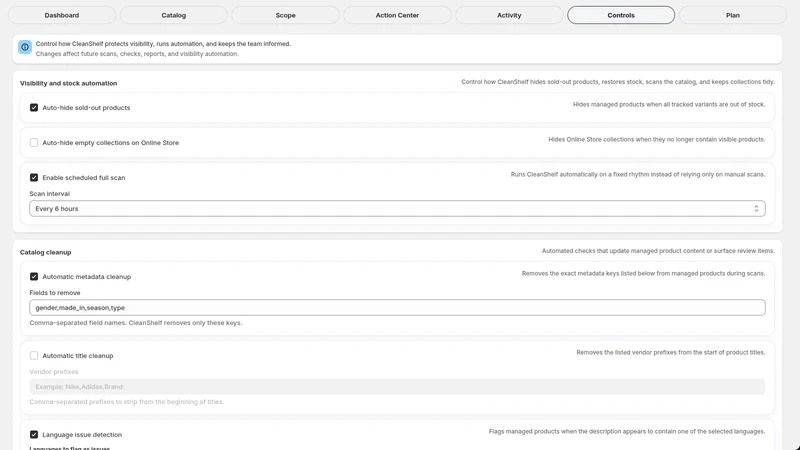The image size is (800, 450).
Task: Click the Visibility and stock automation heading
Action: (68, 83)
